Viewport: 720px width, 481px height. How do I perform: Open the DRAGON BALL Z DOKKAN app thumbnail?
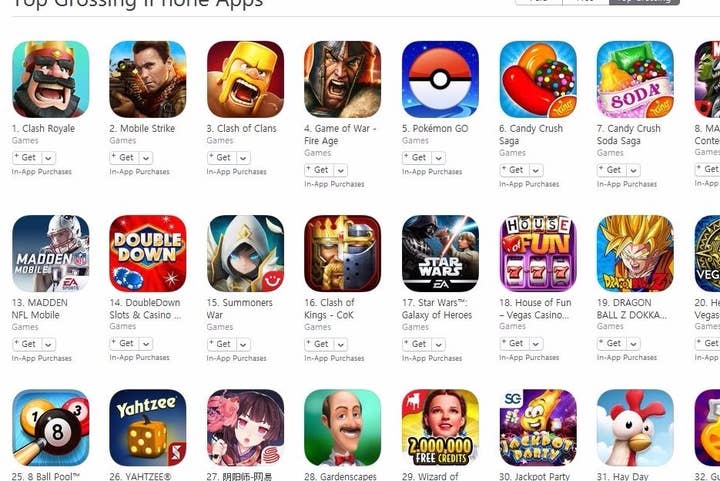click(x=635, y=253)
